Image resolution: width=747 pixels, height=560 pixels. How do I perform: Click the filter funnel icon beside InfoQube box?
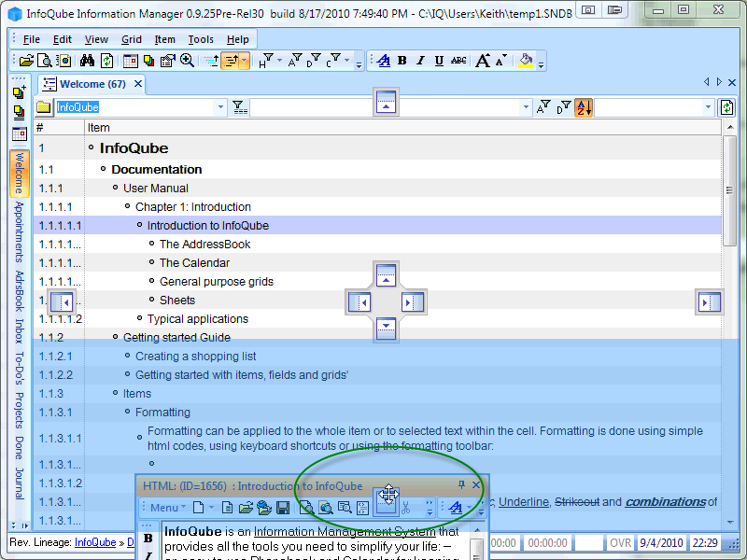[x=240, y=107]
